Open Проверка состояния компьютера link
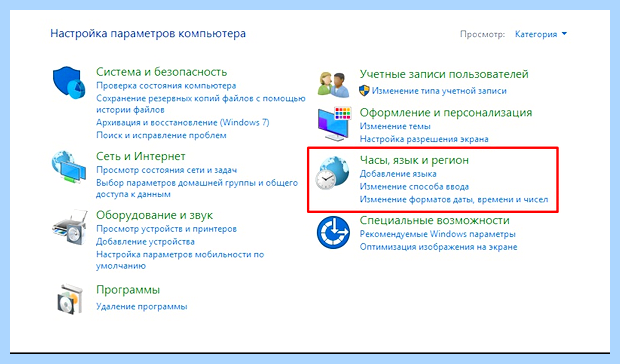 (x=166, y=85)
